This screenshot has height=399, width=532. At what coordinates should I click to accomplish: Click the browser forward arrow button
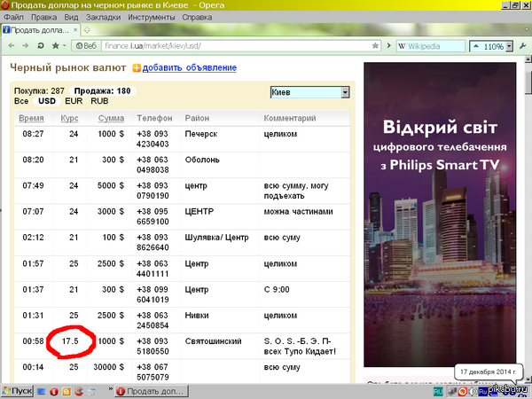(x=25, y=44)
